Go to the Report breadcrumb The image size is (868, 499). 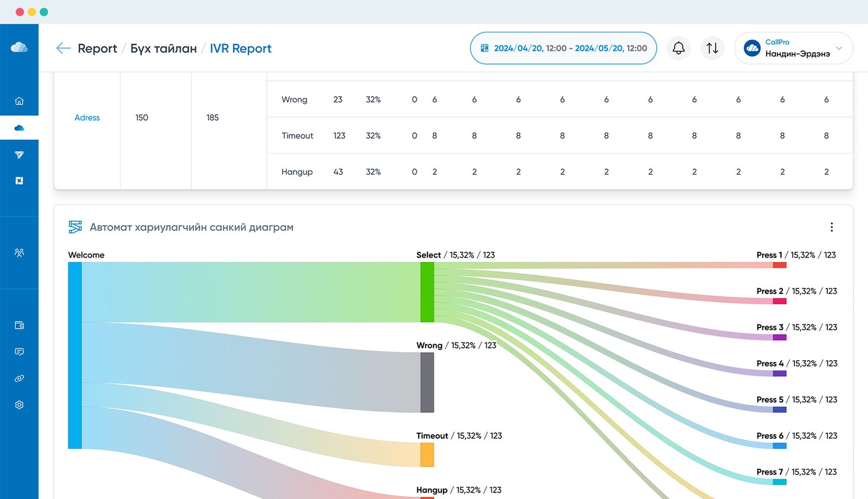97,48
